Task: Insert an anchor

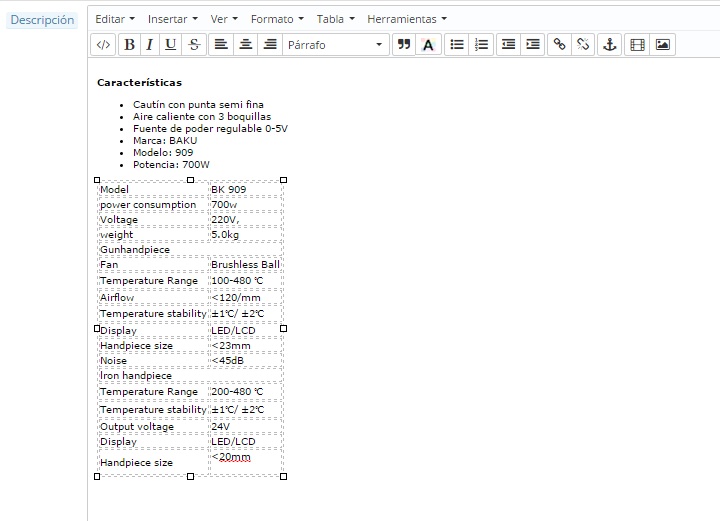Action: click(x=609, y=45)
